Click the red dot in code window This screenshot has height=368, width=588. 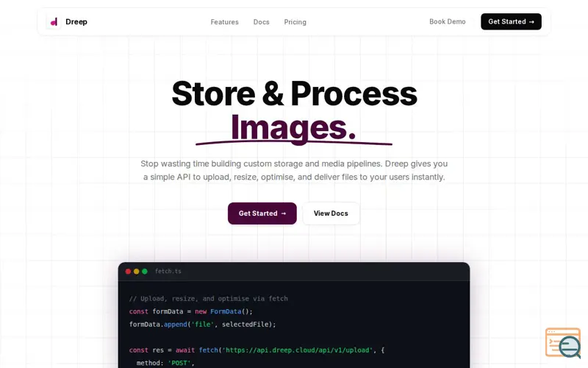tap(128, 271)
